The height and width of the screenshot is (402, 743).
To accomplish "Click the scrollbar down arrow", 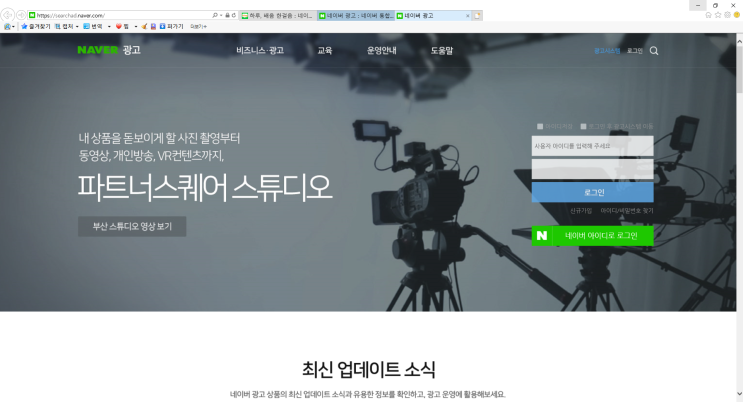I will (x=739, y=394).
